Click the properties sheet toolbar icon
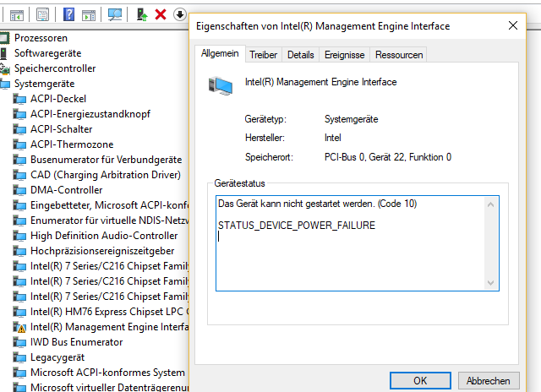The height and width of the screenshot is (392, 541). pos(42,14)
